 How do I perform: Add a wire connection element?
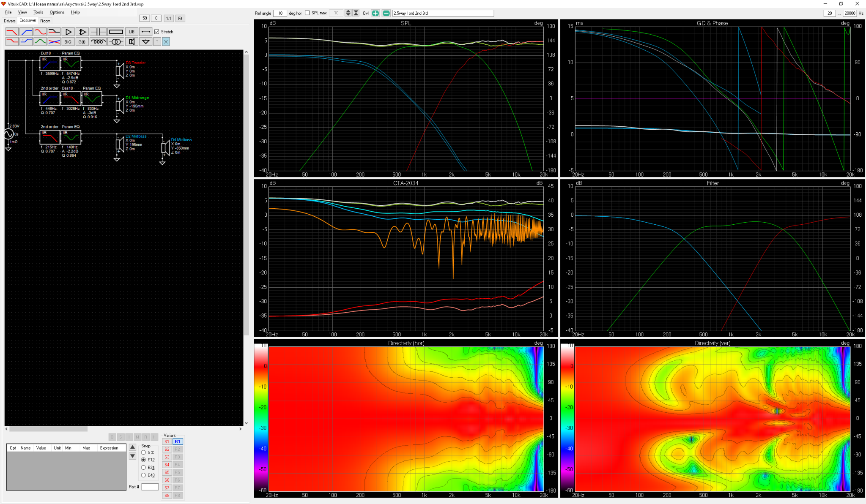pyautogui.click(x=145, y=32)
